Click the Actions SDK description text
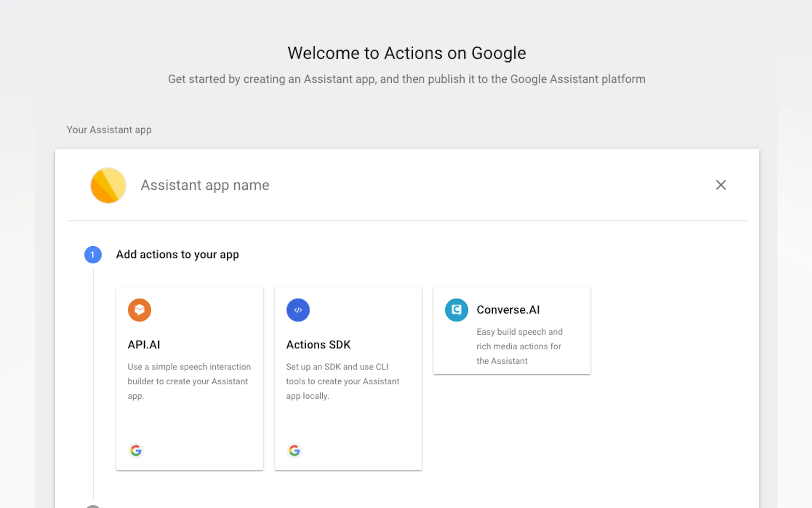 (342, 381)
